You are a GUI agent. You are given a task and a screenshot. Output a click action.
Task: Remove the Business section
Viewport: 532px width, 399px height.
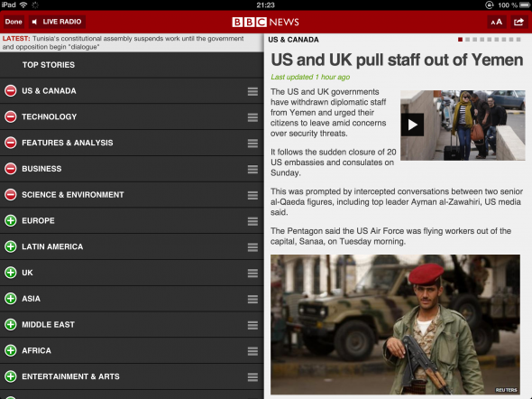tap(11, 169)
